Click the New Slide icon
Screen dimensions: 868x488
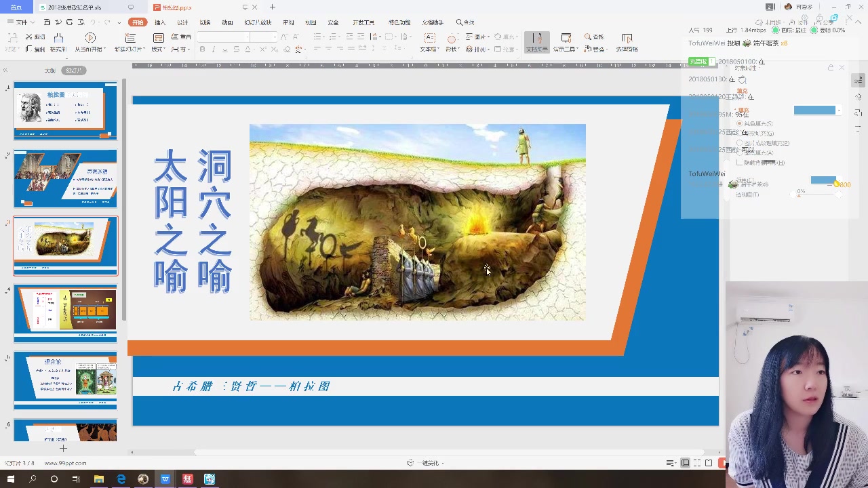pyautogui.click(x=130, y=38)
